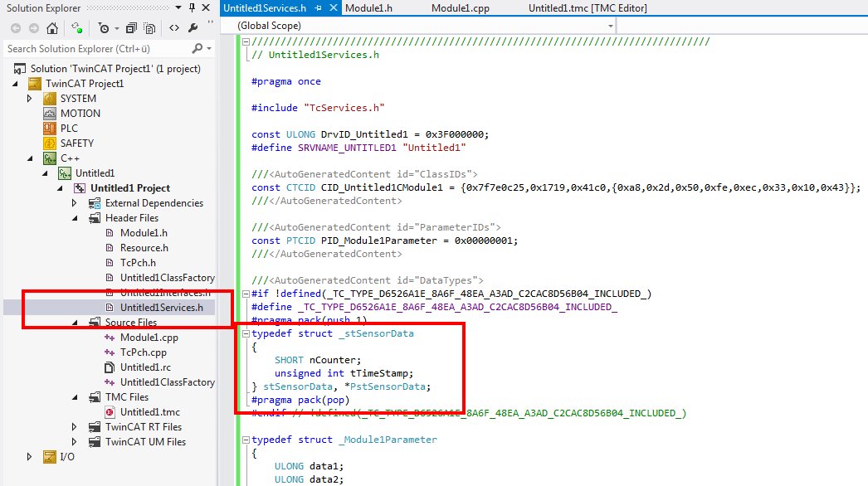Collapse the Source Files folder
Viewport: 868px width, 486px height.
pos(74,322)
